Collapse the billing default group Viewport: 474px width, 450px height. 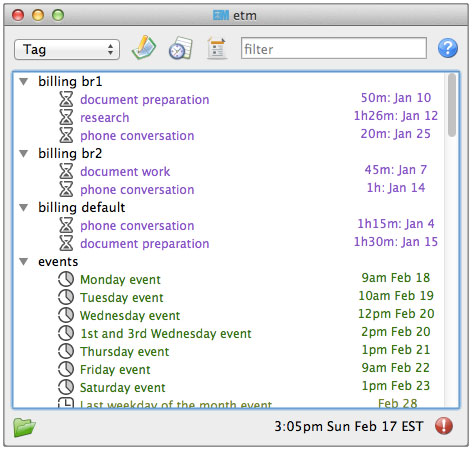[x=23, y=207]
